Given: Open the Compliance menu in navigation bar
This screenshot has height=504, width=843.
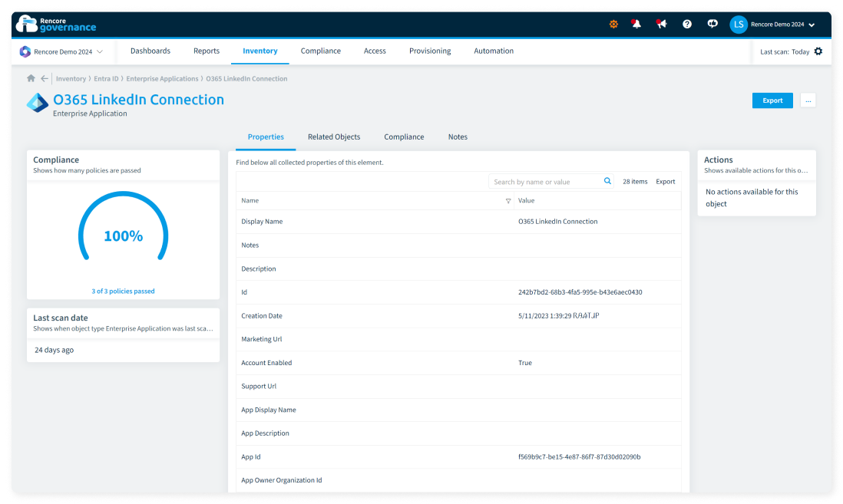Looking at the screenshot, I should tap(321, 51).
